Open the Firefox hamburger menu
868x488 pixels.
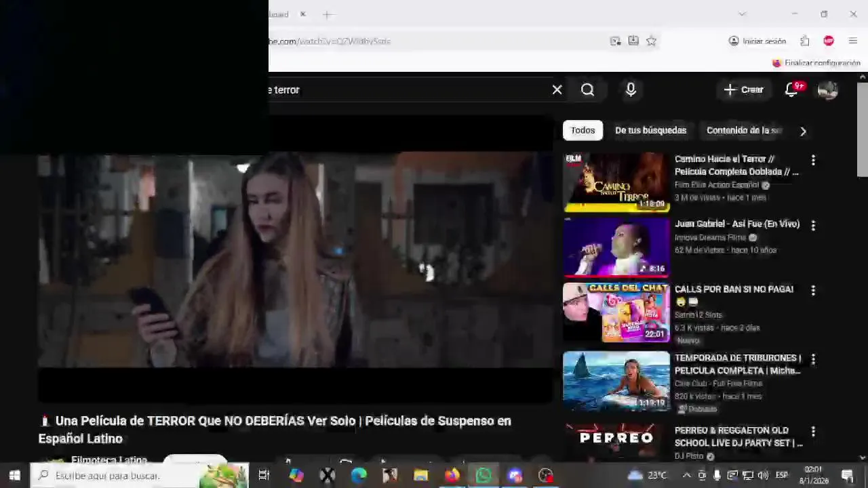[853, 41]
